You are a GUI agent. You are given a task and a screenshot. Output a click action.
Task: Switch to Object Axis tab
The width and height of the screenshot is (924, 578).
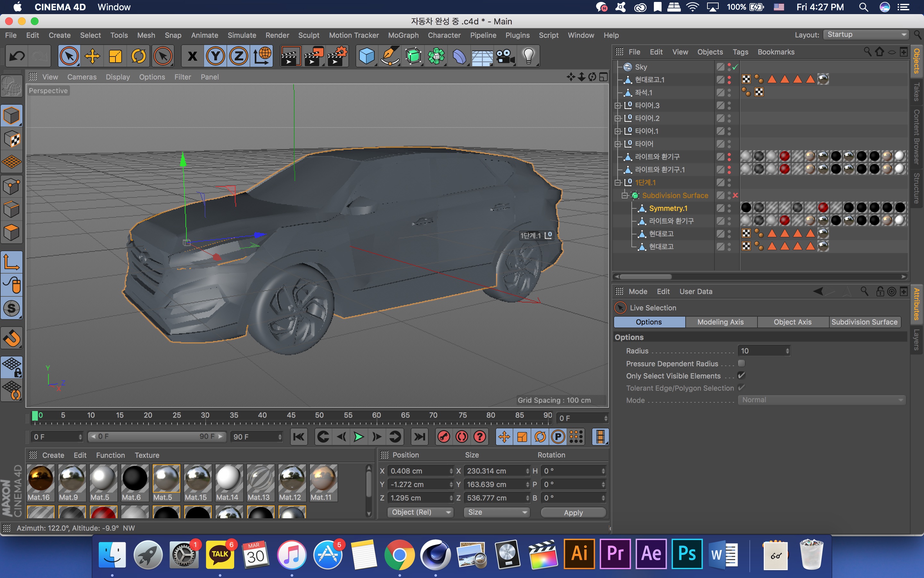[x=792, y=322]
